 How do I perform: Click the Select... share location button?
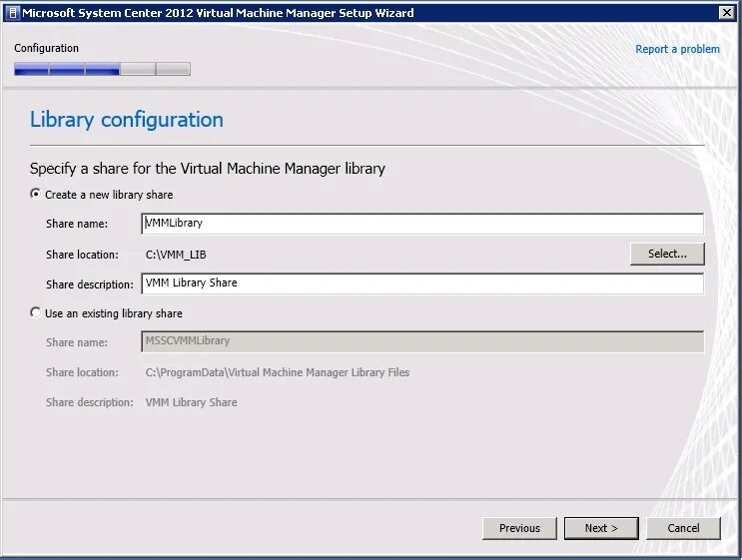click(x=667, y=254)
